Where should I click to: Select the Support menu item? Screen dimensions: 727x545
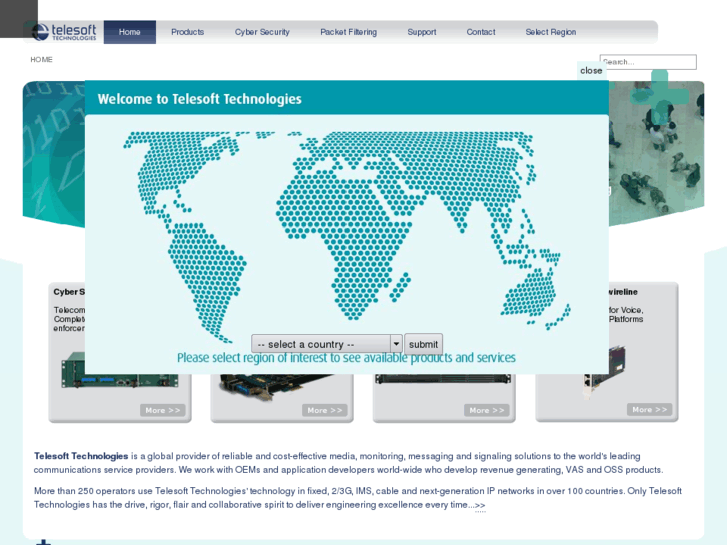(x=421, y=32)
